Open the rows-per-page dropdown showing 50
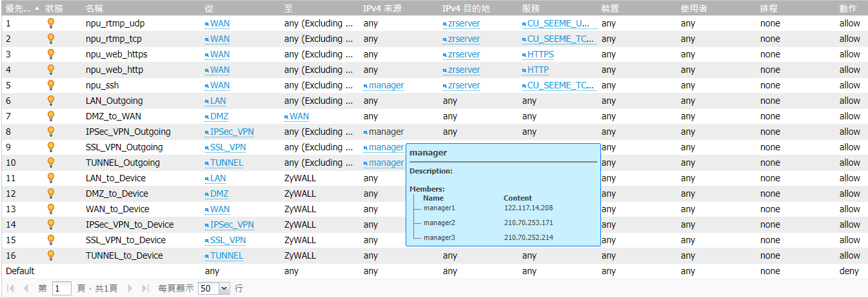Viewport: 868px width, 298px height. click(x=213, y=288)
